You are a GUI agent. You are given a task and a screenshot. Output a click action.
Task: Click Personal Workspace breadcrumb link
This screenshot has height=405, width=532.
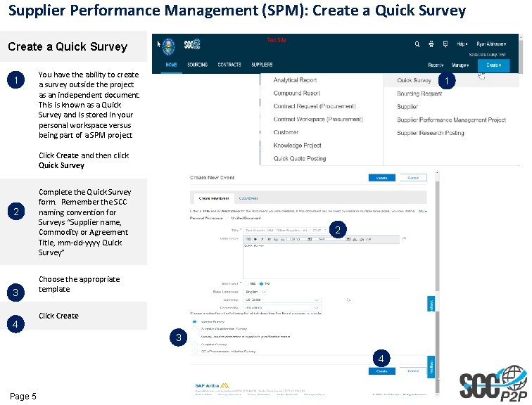coord(206,218)
